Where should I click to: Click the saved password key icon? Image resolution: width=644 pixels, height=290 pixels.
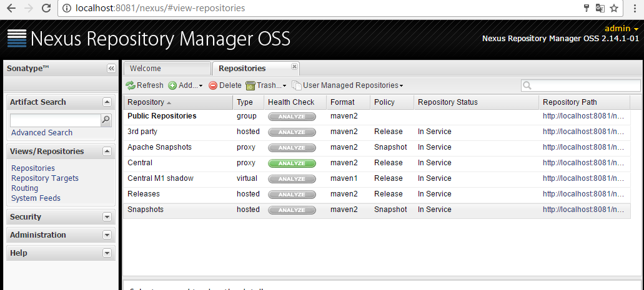pyautogui.click(x=587, y=8)
